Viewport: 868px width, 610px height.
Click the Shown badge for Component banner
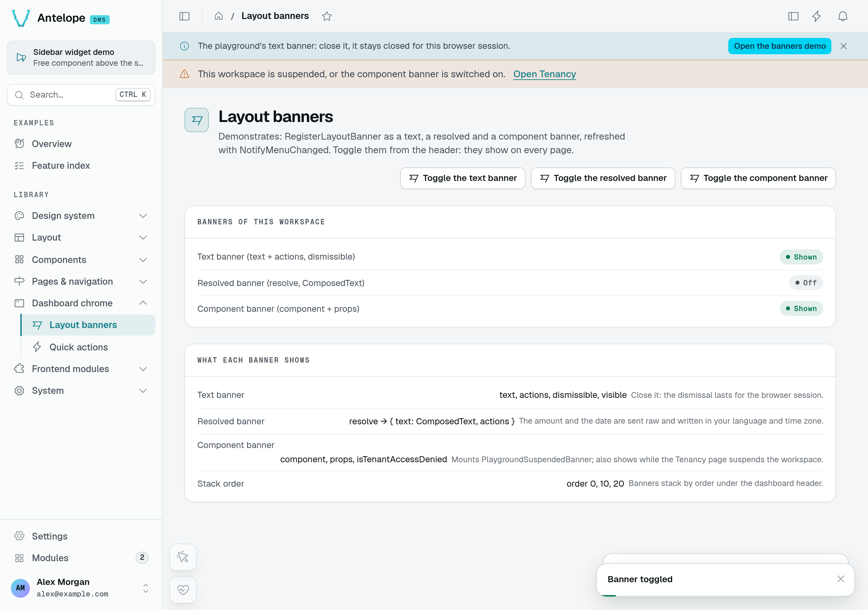(x=801, y=309)
